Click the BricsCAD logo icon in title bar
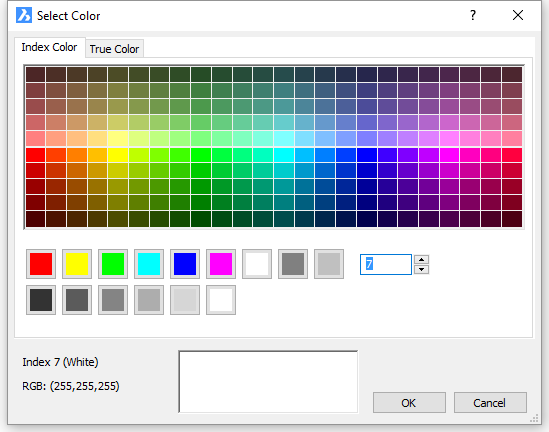This screenshot has width=549, height=432. 24,15
